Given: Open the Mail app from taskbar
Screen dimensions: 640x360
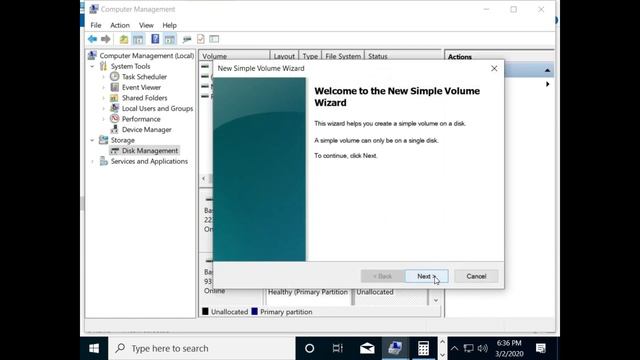Looking at the screenshot, I should pyautogui.click(x=367, y=349).
